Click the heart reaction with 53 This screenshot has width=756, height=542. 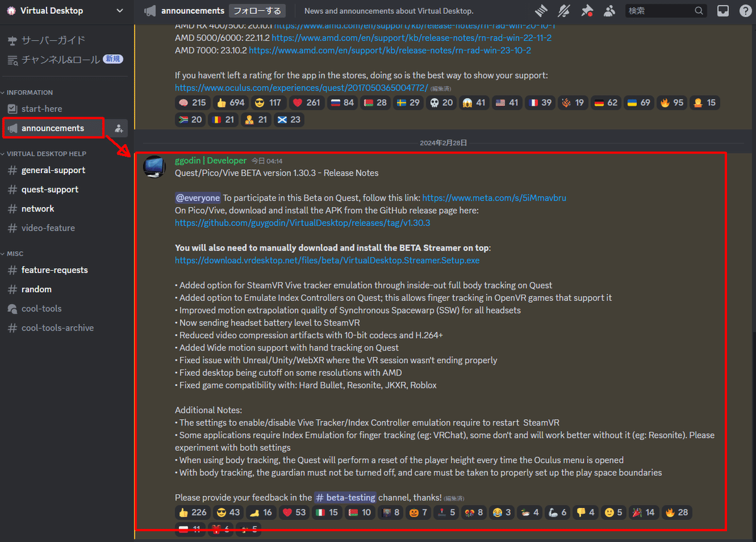pos(293,512)
